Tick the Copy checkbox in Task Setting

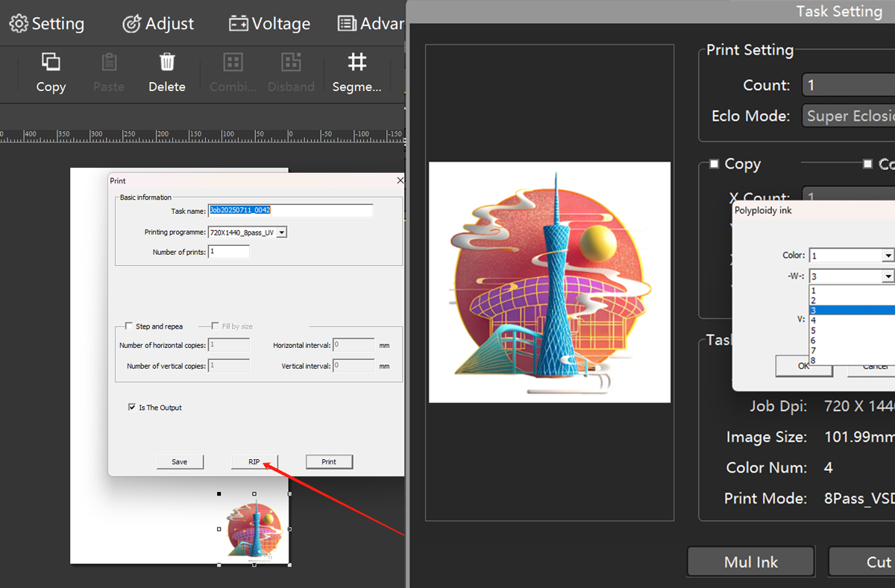tap(714, 164)
